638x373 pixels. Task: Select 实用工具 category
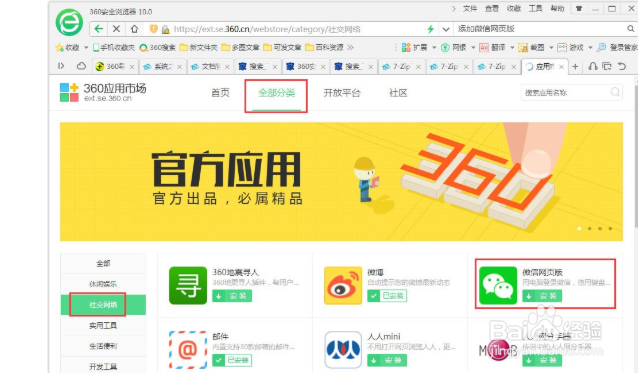103,325
